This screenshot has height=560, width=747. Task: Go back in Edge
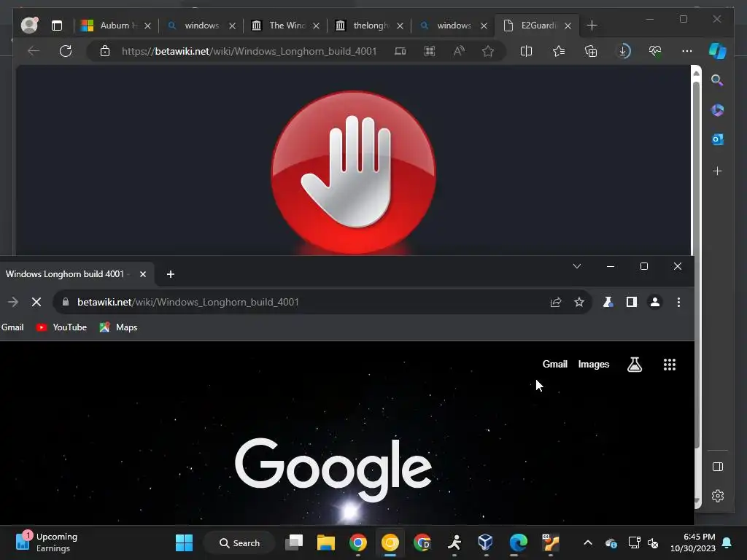click(x=34, y=51)
